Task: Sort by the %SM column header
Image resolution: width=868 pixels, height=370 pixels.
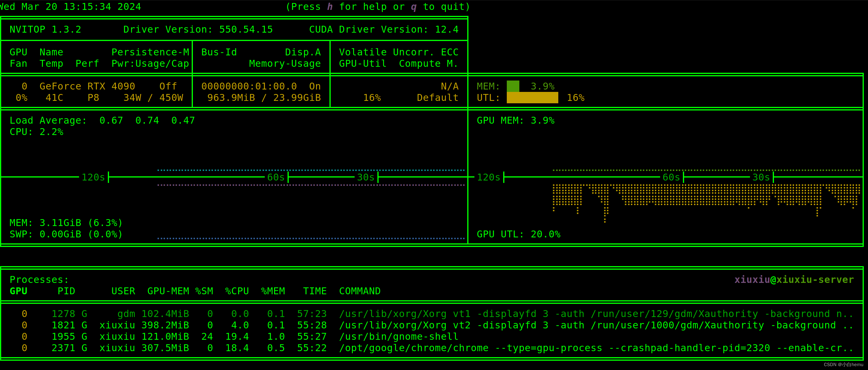Action: point(204,291)
